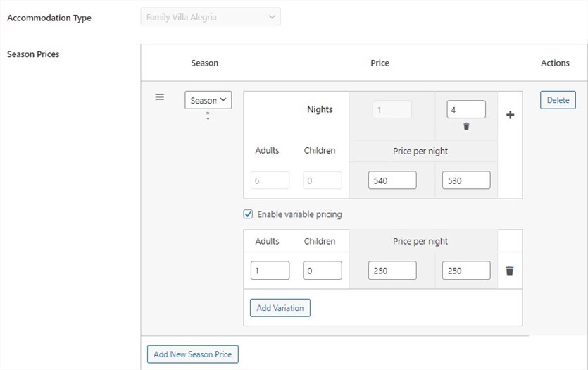Edit the base price field showing 540
The width and height of the screenshot is (588, 370).
[392, 180]
